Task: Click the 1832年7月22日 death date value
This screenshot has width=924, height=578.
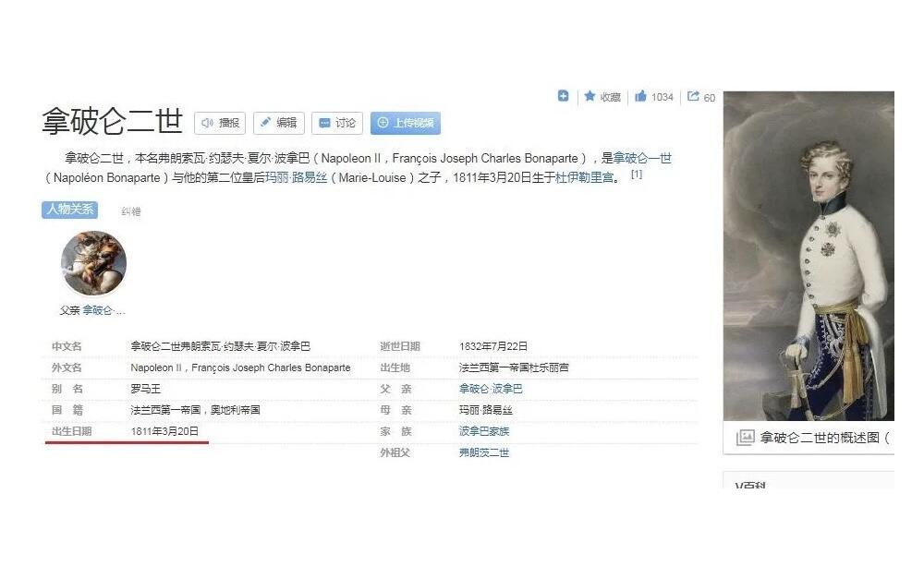Action: [x=493, y=346]
